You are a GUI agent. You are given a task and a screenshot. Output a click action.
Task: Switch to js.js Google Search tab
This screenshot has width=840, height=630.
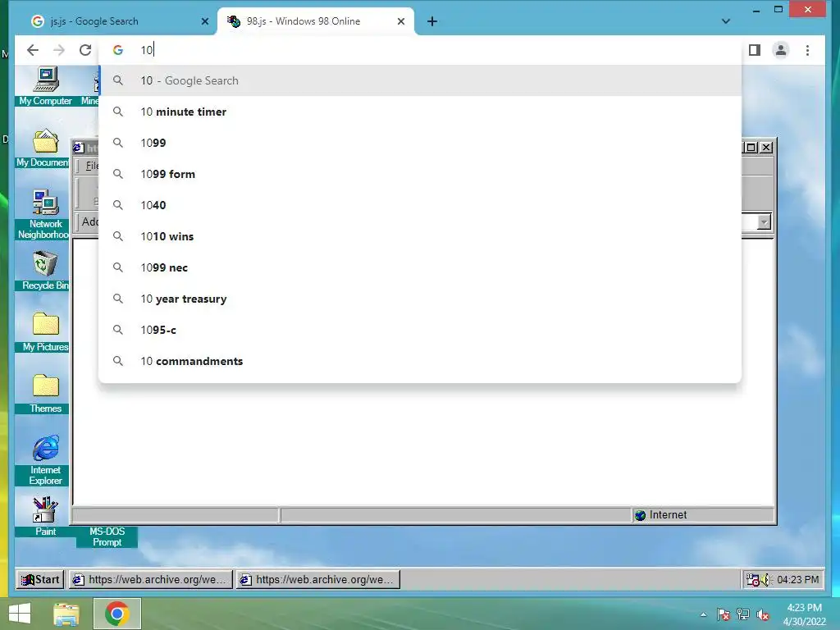[x=116, y=21]
